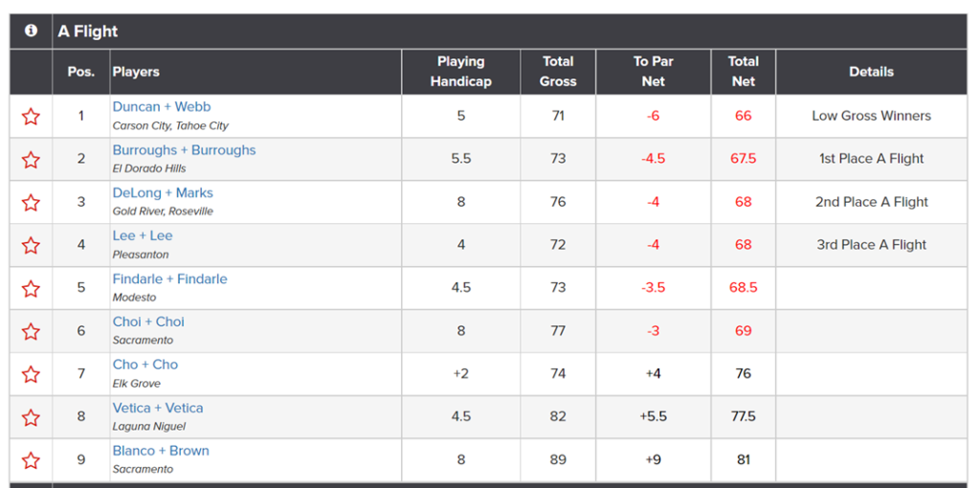
Task: Toggle favorite star for Blanco + Brown
Action: pyautogui.click(x=31, y=460)
